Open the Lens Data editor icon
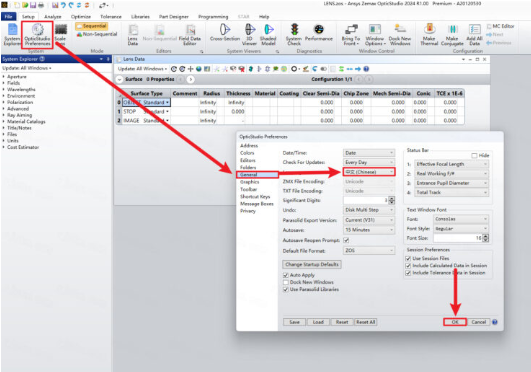 132,35
